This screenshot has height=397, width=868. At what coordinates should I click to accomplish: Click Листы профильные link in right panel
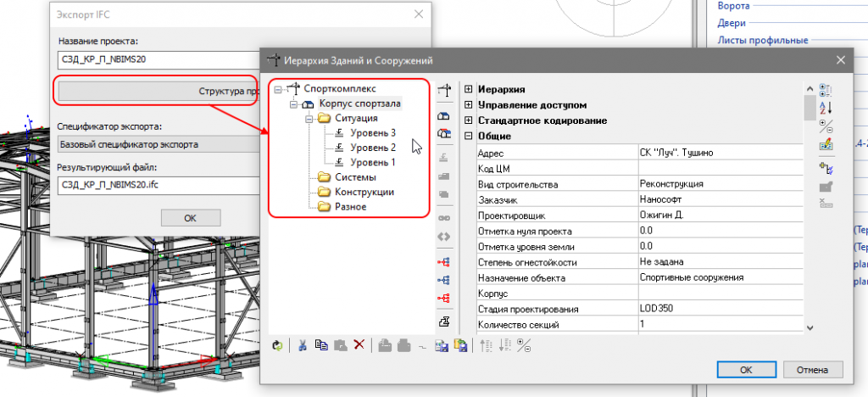tap(762, 40)
